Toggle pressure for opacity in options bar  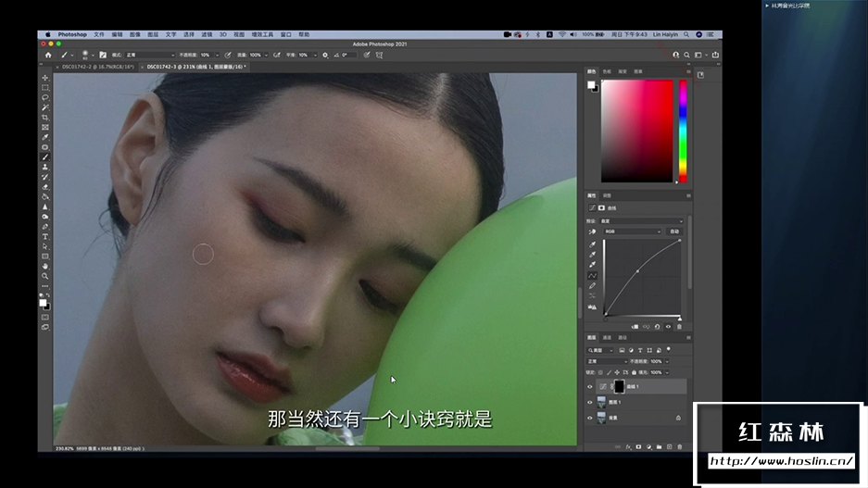pos(228,55)
